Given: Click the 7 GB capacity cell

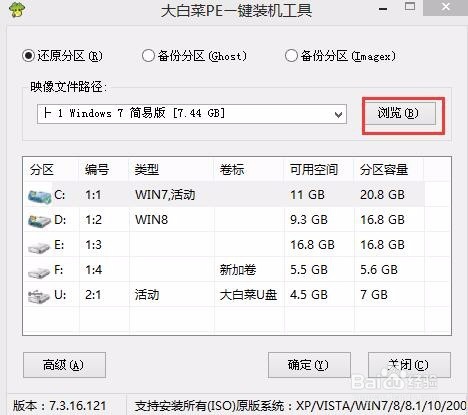Looking at the screenshot, I should 374,295.
